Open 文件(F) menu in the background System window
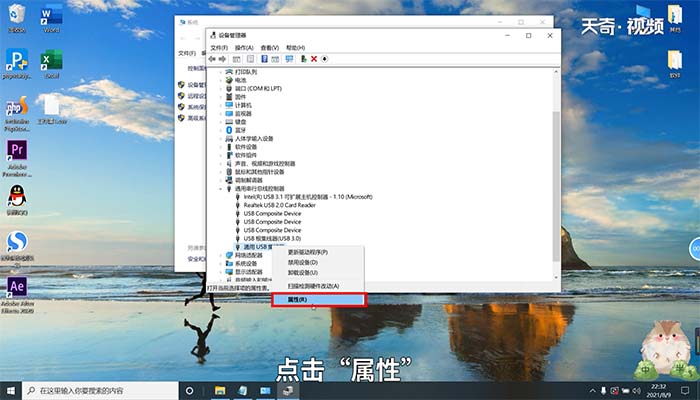 coord(187,53)
